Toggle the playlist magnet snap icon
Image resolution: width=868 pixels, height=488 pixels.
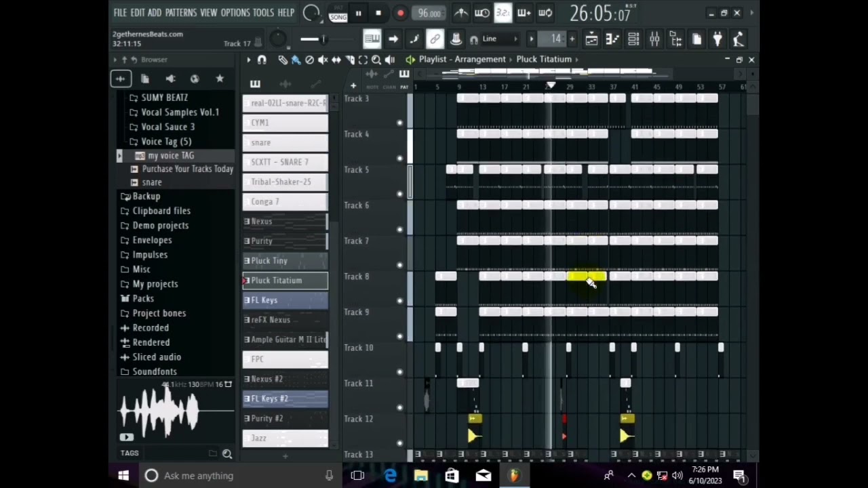pyautogui.click(x=262, y=60)
